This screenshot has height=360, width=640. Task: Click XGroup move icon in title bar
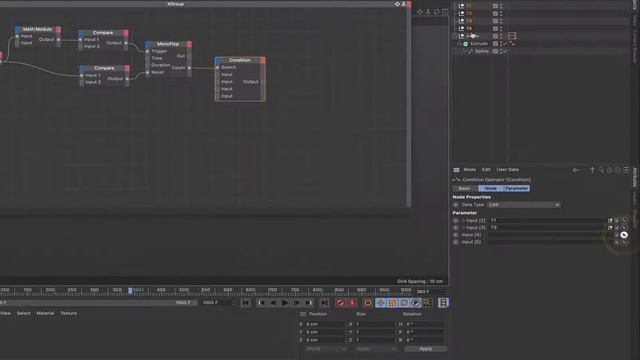(397, 4)
